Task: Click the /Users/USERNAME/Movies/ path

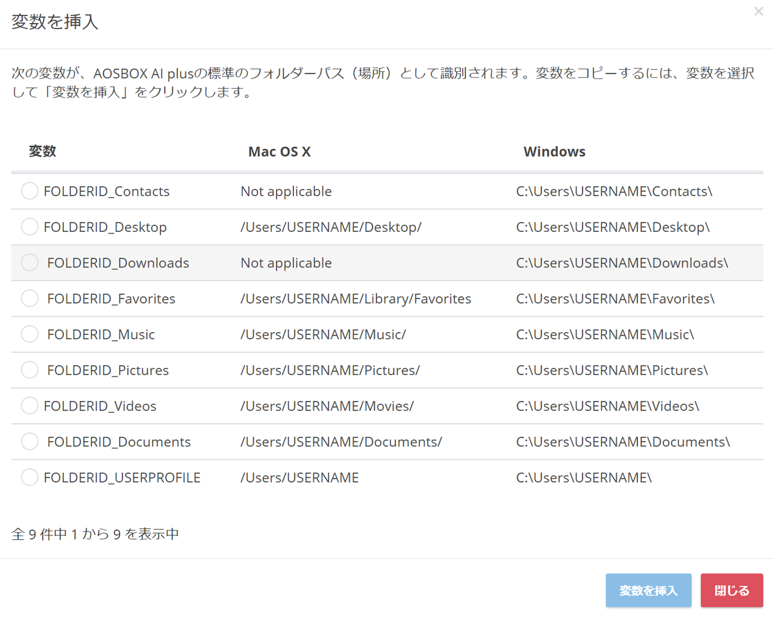Action: pyautogui.click(x=327, y=406)
